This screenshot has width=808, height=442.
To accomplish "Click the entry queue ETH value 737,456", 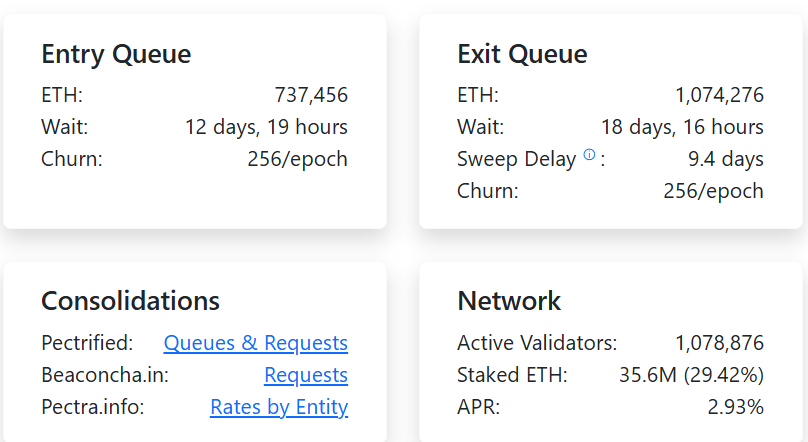I will pos(311,95).
